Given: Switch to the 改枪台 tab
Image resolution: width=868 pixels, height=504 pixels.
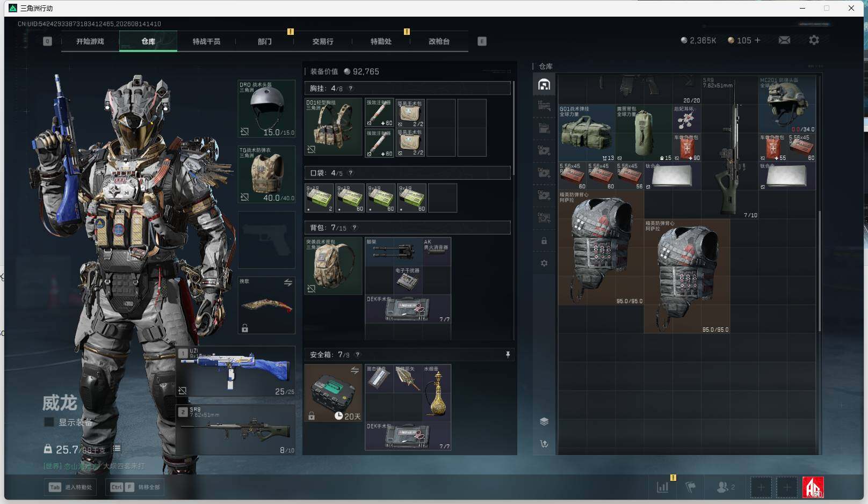Looking at the screenshot, I should (439, 41).
